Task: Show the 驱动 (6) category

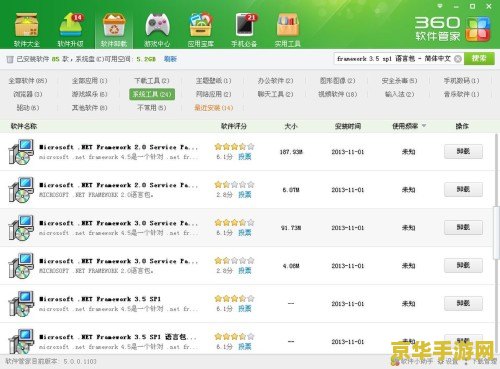Action: (28, 108)
